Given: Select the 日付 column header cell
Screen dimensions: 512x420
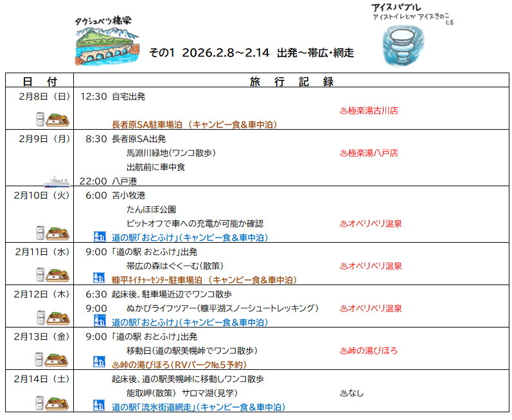Looking at the screenshot, I should tap(40, 82).
